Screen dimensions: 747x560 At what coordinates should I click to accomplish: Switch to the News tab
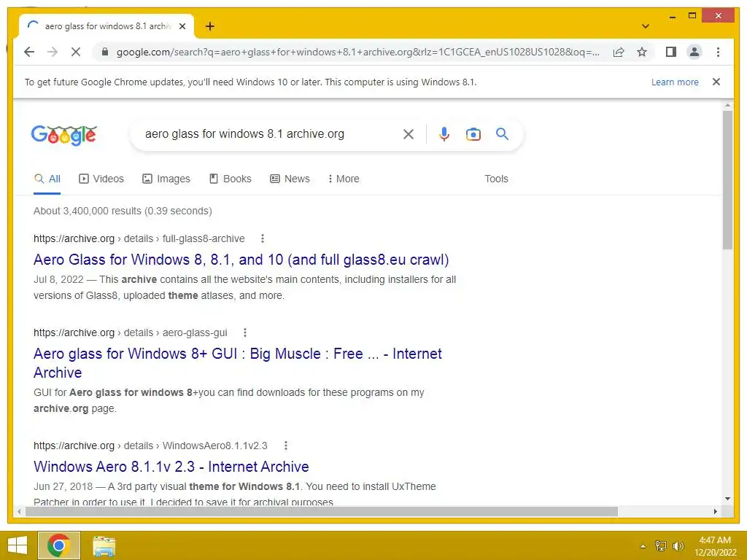pos(290,179)
